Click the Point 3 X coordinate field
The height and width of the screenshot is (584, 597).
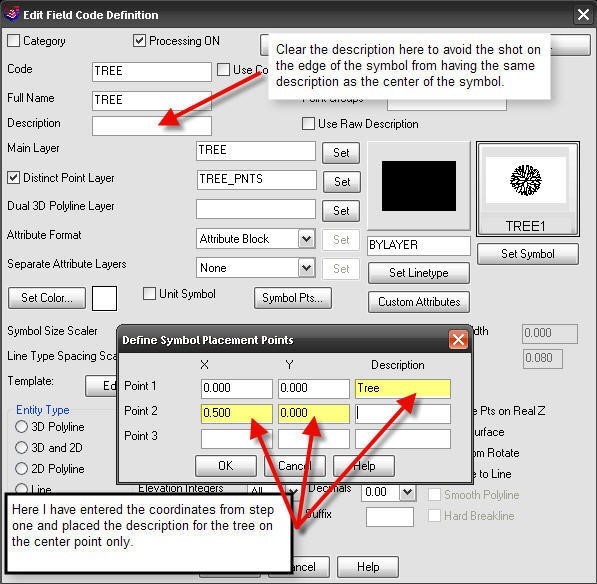pyautogui.click(x=236, y=439)
